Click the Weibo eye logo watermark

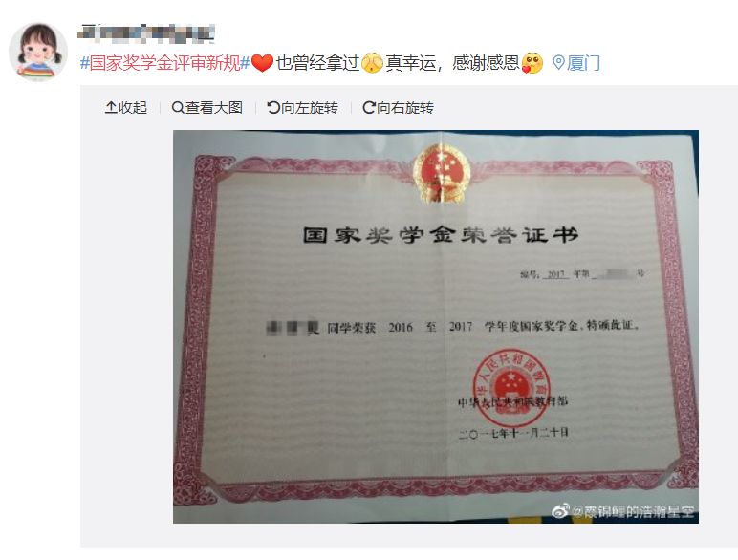(560, 510)
